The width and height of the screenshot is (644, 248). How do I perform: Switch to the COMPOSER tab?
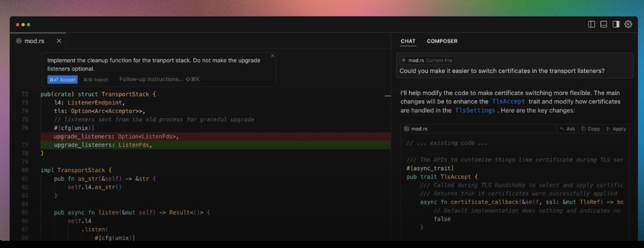[x=441, y=41]
